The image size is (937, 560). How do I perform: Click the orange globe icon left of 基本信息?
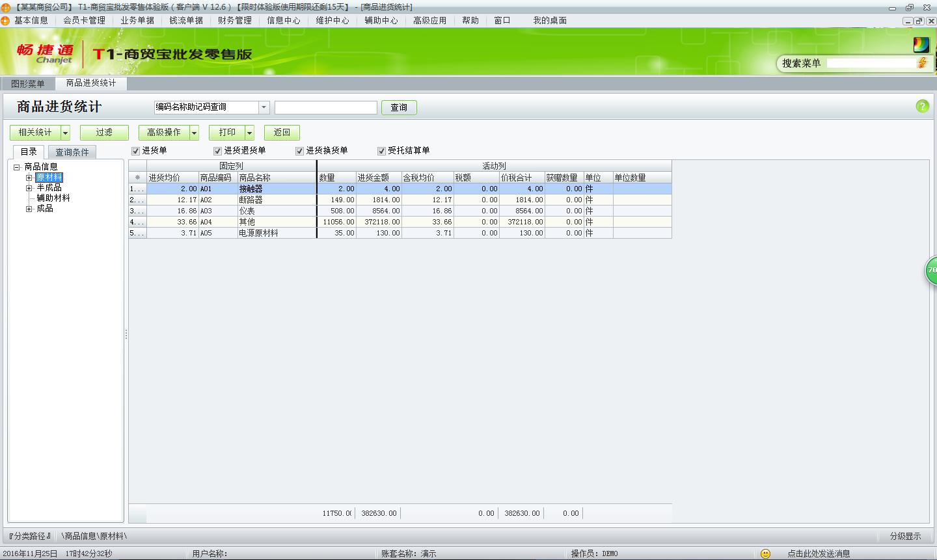pos(6,20)
